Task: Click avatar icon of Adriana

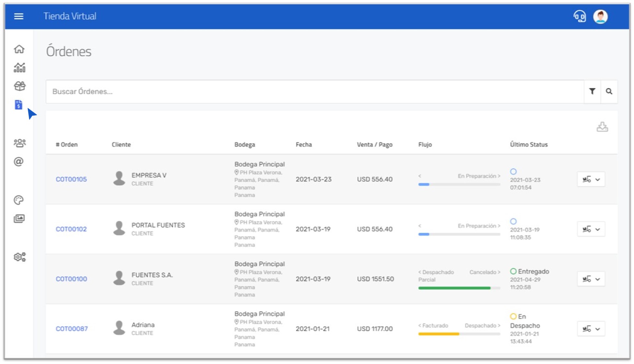Action: 119,328
